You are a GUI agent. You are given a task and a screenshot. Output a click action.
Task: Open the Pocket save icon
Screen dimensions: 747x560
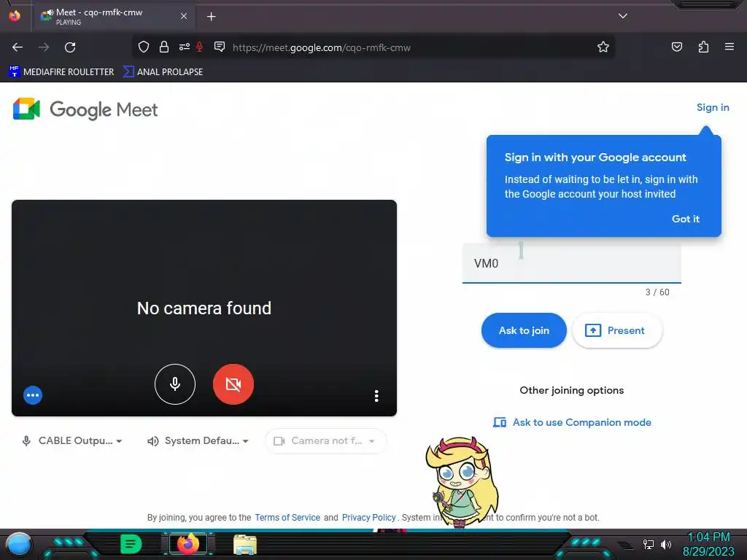[x=677, y=47]
